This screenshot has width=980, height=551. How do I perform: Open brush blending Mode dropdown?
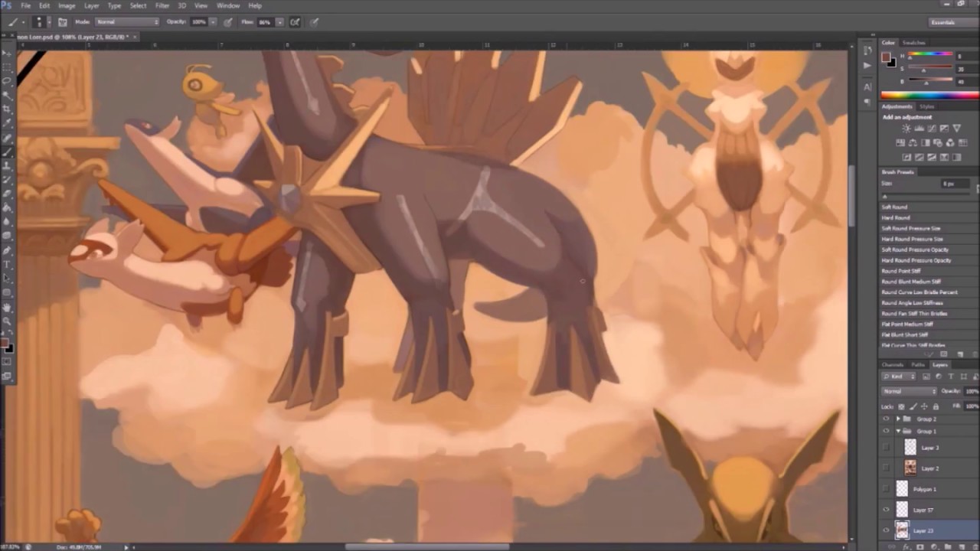tap(127, 22)
